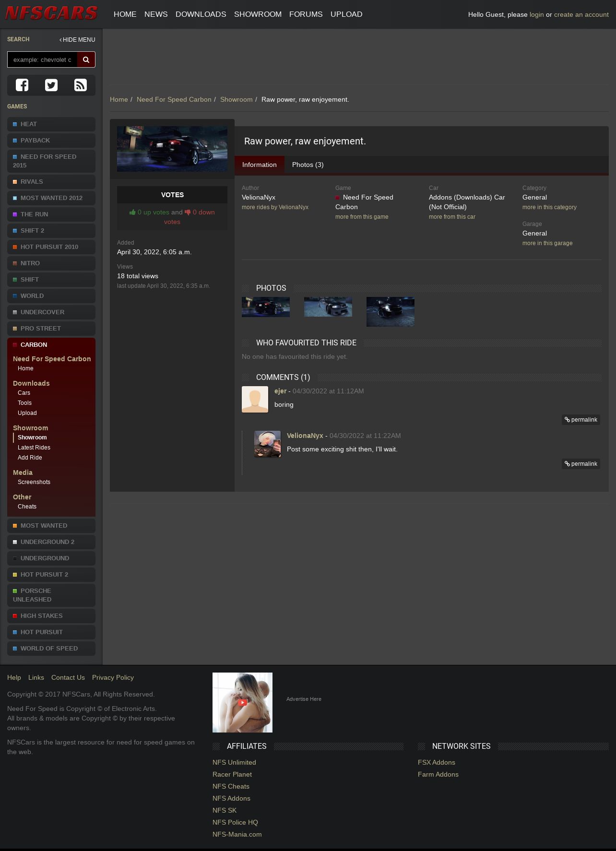
Task: Open the Privacy Policy footer link
Action: [113, 677]
